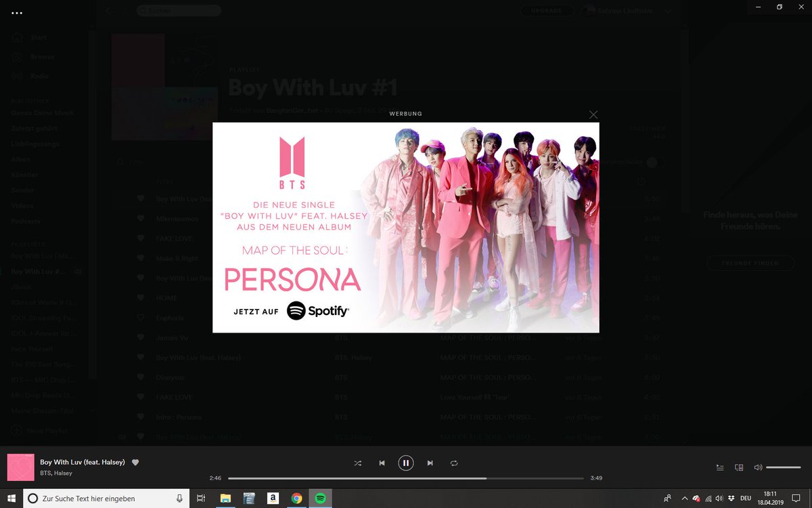Click the Browse icon in sidebar
The height and width of the screenshot is (508, 812).
click(17, 57)
